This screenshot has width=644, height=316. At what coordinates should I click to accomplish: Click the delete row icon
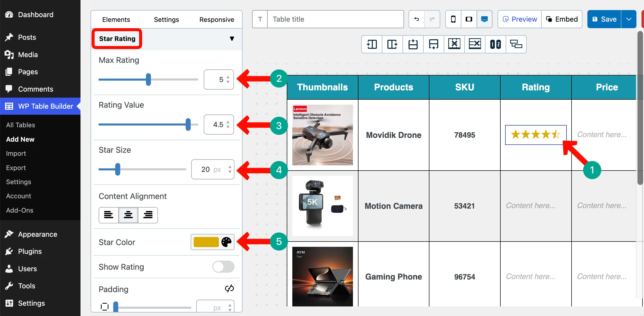475,44
